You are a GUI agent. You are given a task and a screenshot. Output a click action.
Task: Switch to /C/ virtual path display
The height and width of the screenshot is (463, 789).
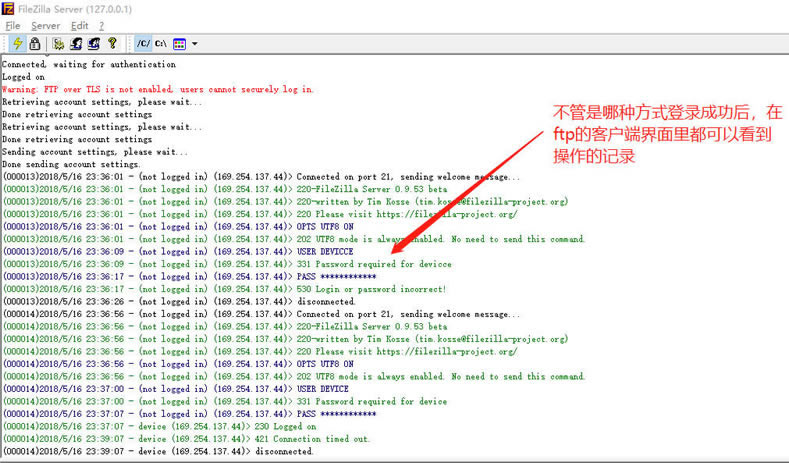(x=143, y=44)
